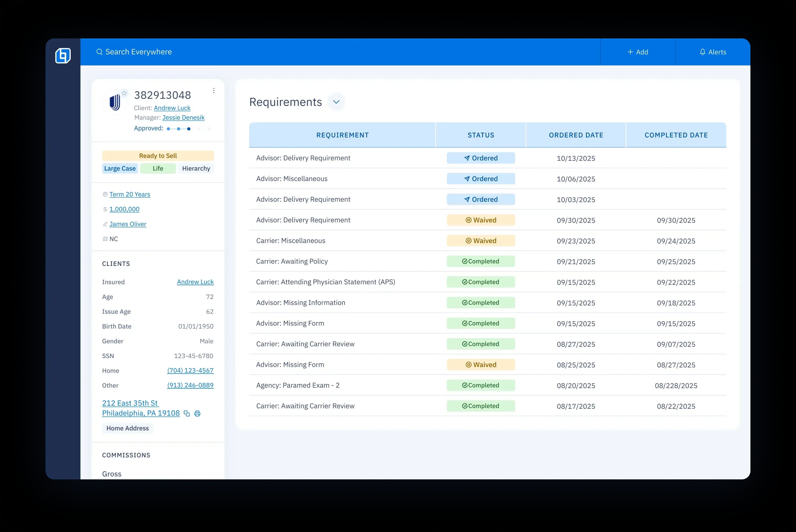Call the home number (704) 123-4567
The height and width of the screenshot is (532, 796).
click(190, 371)
